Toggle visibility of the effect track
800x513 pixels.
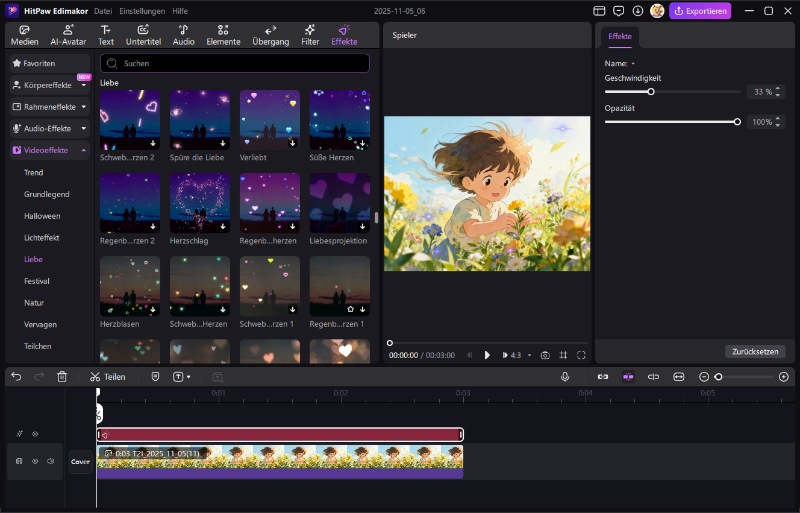tap(35, 434)
